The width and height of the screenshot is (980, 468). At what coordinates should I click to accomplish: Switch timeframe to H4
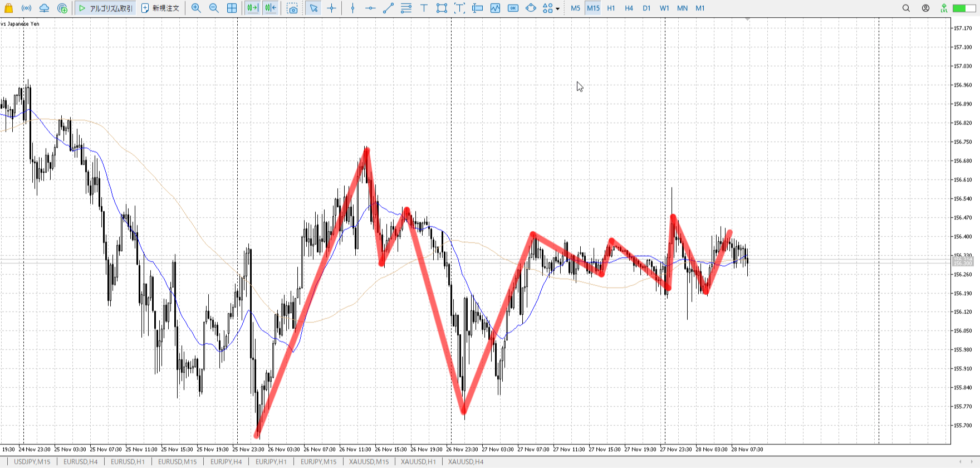[629, 8]
